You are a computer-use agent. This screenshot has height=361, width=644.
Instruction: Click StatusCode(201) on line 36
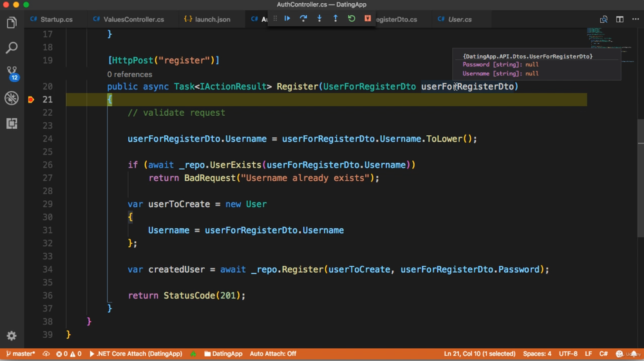click(x=202, y=295)
